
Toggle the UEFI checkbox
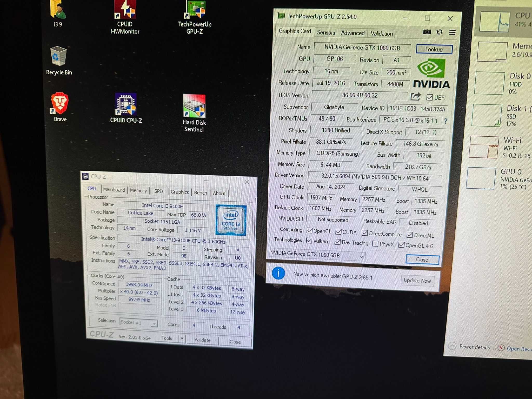[429, 97]
